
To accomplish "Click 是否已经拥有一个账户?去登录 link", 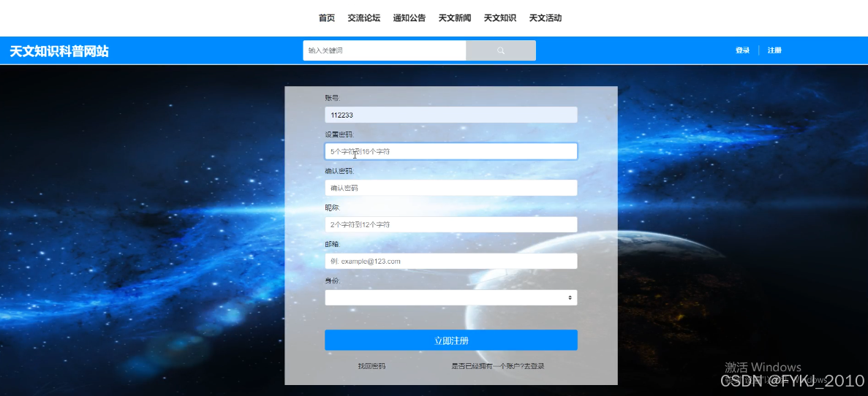I will [498, 366].
